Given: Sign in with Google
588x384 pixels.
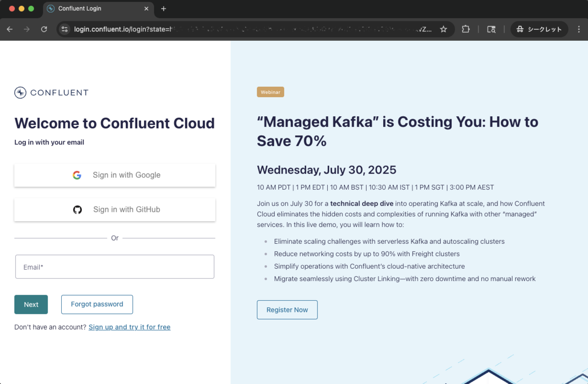Looking at the screenshot, I should [115, 175].
